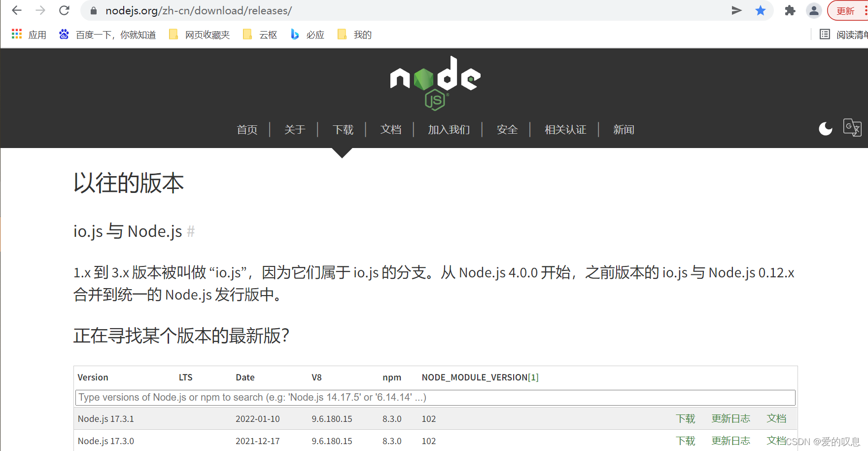Open the 云枢 bookmark folder
Image resolution: width=868 pixels, height=451 pixels.
click(x=260, y=35)
